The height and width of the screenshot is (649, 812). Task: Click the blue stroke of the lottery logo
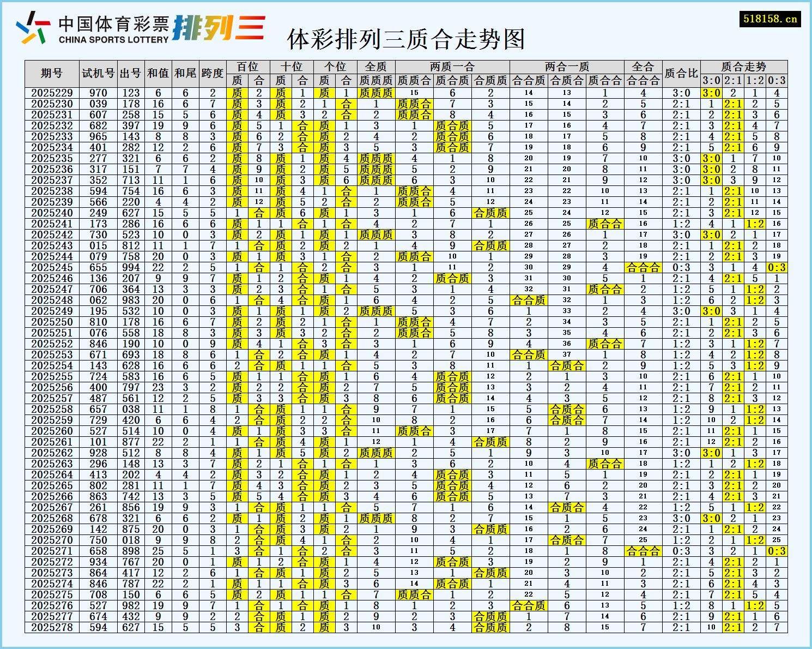[x=23, y=27]
